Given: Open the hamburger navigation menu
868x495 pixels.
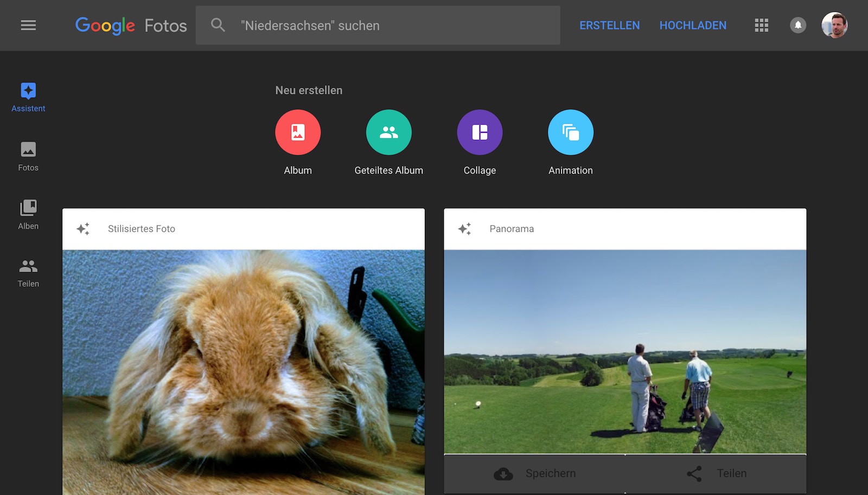Looking at the screenshot, I should (x=28, y=25).
